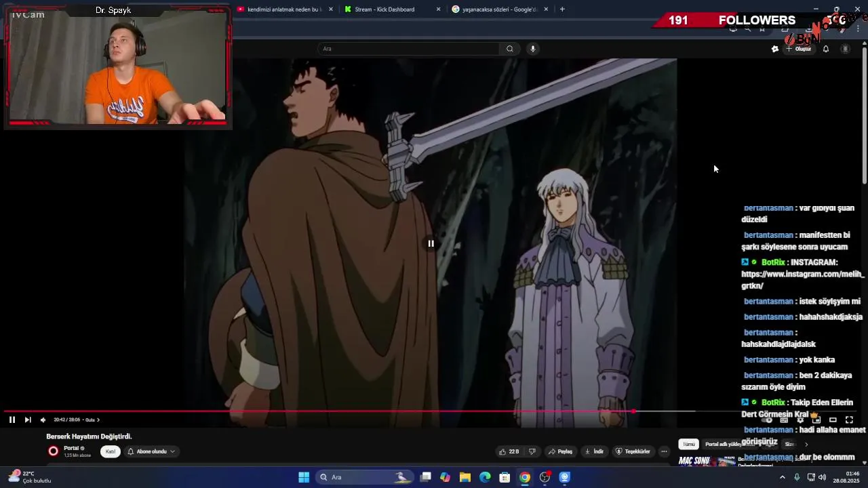Open YouTube notifications bell
Image resolution: width=868 pixels, height=488 pixels.
826,49
